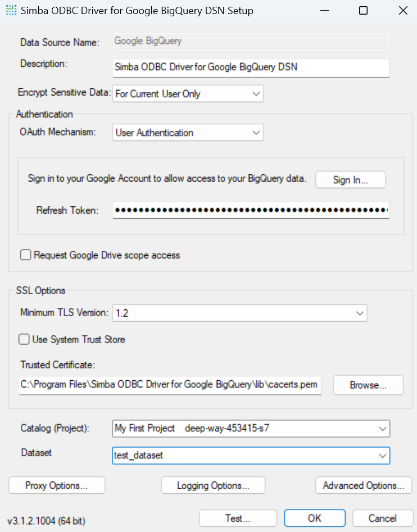Screen dimensions: 417x532
Task: Open Logging Options... dialog
Action: coord(213,485)
